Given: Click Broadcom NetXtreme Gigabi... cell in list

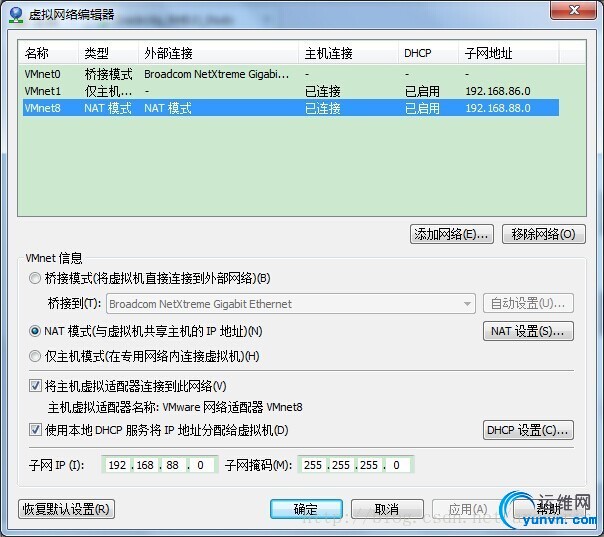Looking at the screenshot, I should tap(216, 74).
